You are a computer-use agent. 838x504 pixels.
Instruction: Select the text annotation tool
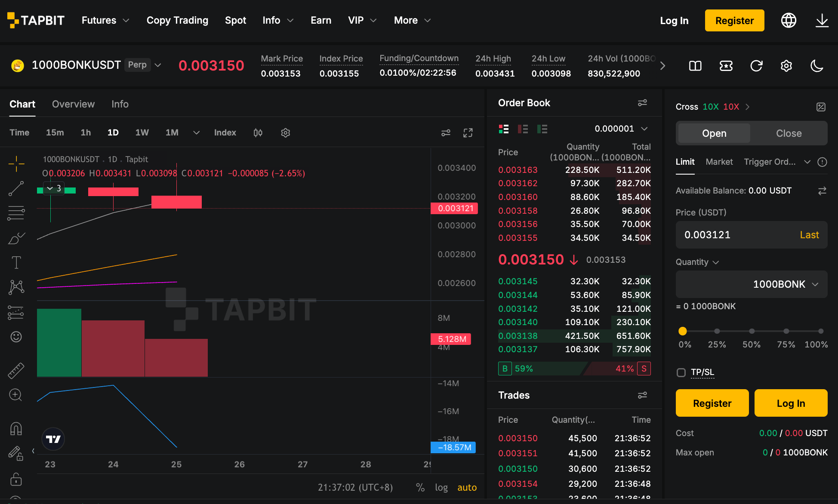coord(16,262)
